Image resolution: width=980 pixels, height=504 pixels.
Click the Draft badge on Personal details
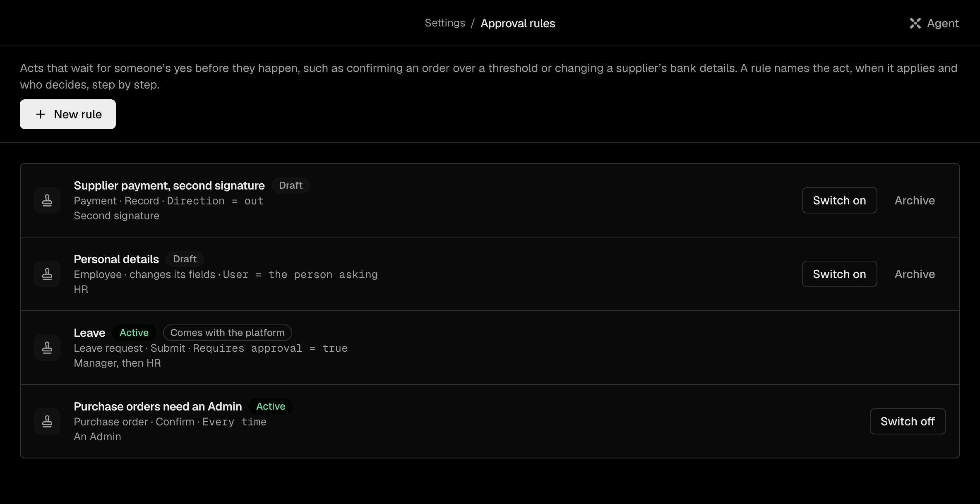point(185,259)
